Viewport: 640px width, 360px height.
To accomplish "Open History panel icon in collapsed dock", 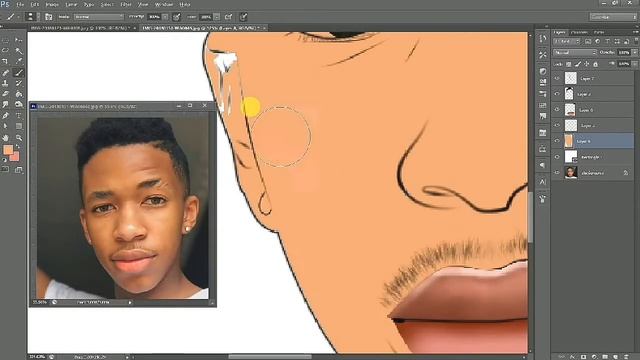I will click(x=542, y=38).
